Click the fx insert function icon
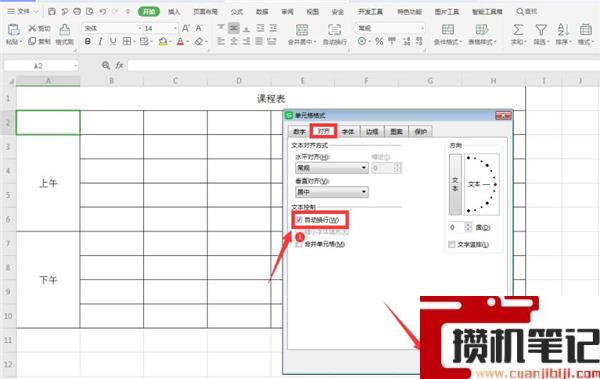600x379 pixels. click(x=119, y=65)
